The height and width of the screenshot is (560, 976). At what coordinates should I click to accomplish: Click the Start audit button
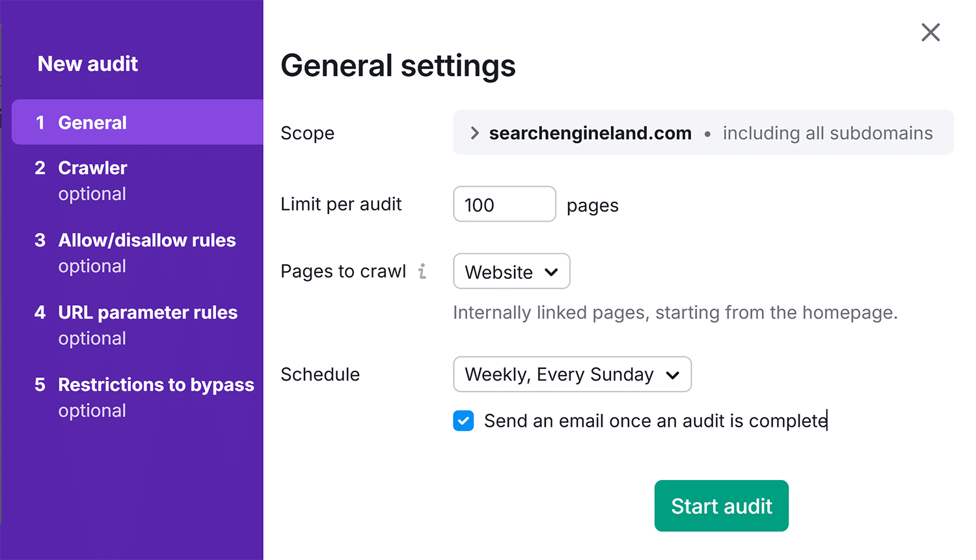[721, 505]
